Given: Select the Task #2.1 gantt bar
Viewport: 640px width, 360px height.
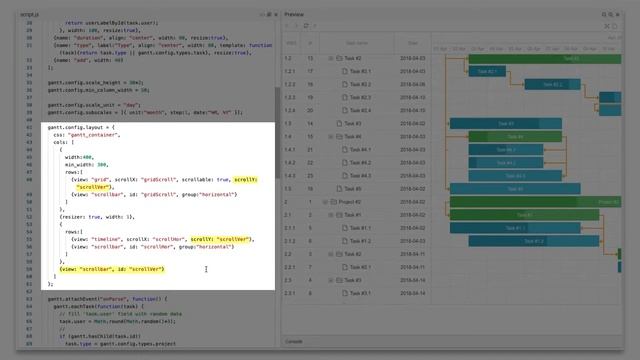Looking at the screenshot, I should click(487, 71).
